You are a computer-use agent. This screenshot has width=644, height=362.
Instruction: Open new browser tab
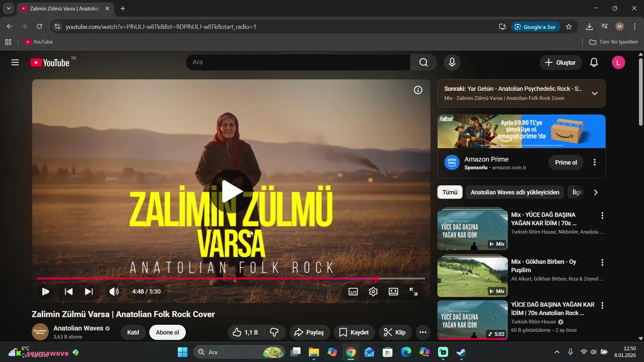pyautogui.click(x=123, y=9)
